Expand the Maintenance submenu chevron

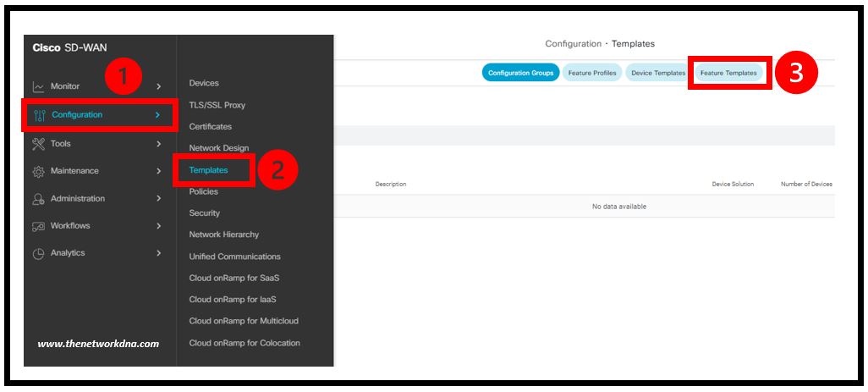pos(158,171)
